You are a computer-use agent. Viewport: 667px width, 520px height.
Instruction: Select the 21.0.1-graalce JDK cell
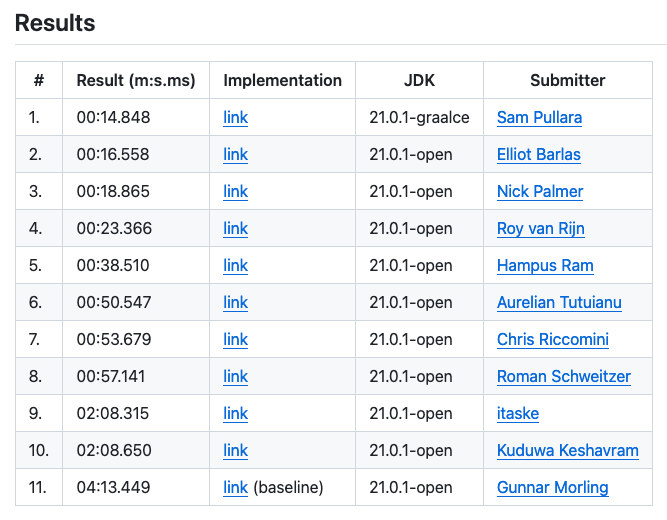419,117
